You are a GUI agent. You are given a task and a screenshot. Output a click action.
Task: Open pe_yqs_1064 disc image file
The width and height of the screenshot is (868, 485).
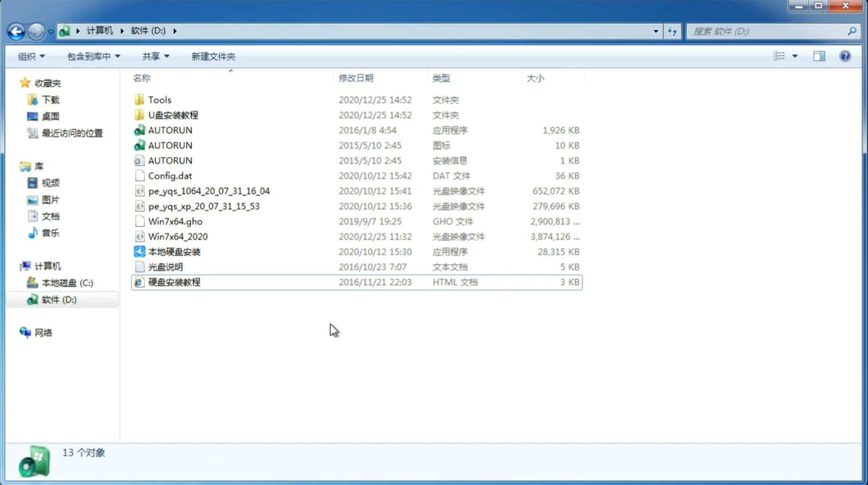click(x=209, y=191)
